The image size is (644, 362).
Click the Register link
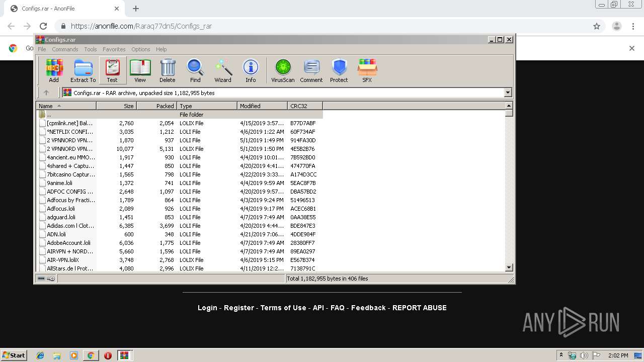tap(239, 308)
